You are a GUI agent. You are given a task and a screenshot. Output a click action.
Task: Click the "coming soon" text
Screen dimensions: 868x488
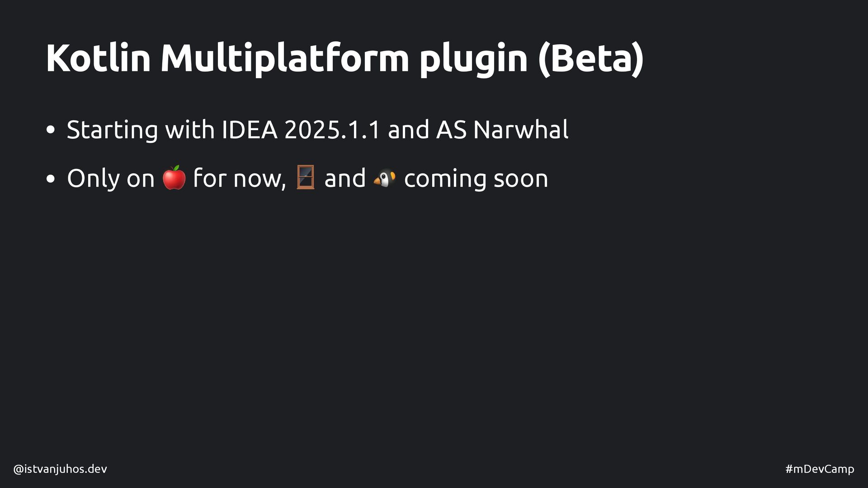tap(476, 179)
